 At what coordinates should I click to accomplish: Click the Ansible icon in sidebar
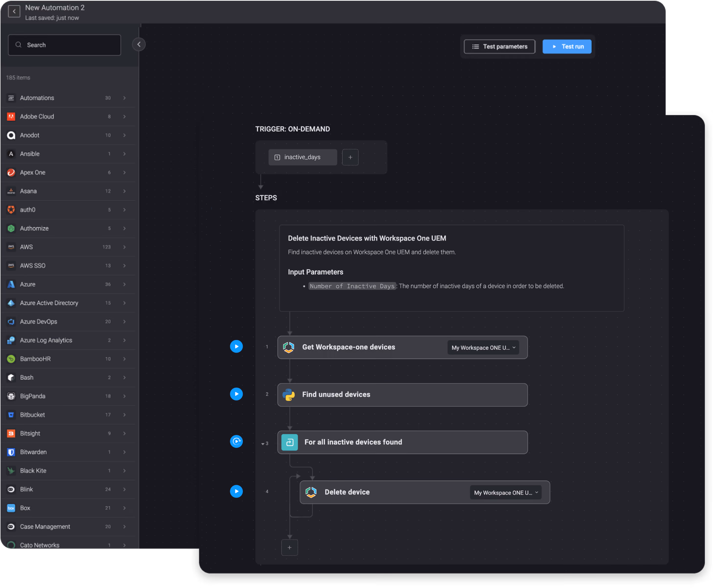(11, 154)
